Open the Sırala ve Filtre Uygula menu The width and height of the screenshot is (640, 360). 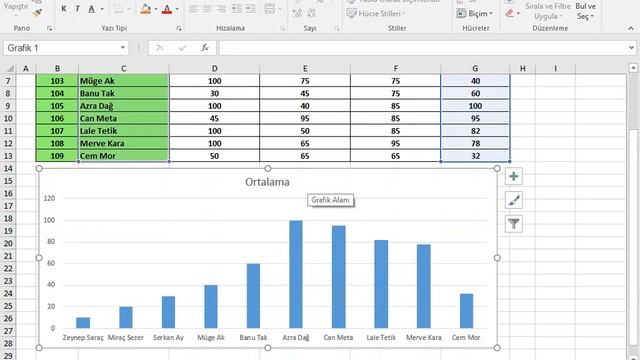pyautogui.click(x=548, y=11)
